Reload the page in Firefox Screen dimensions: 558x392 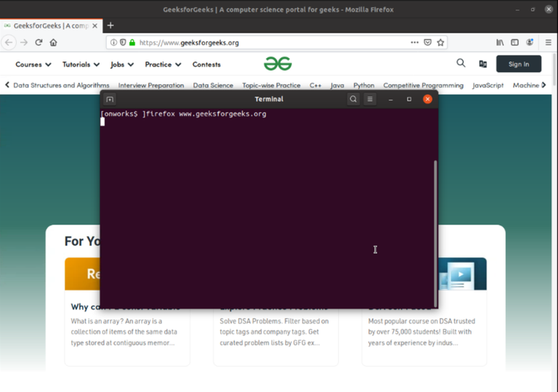39,43
